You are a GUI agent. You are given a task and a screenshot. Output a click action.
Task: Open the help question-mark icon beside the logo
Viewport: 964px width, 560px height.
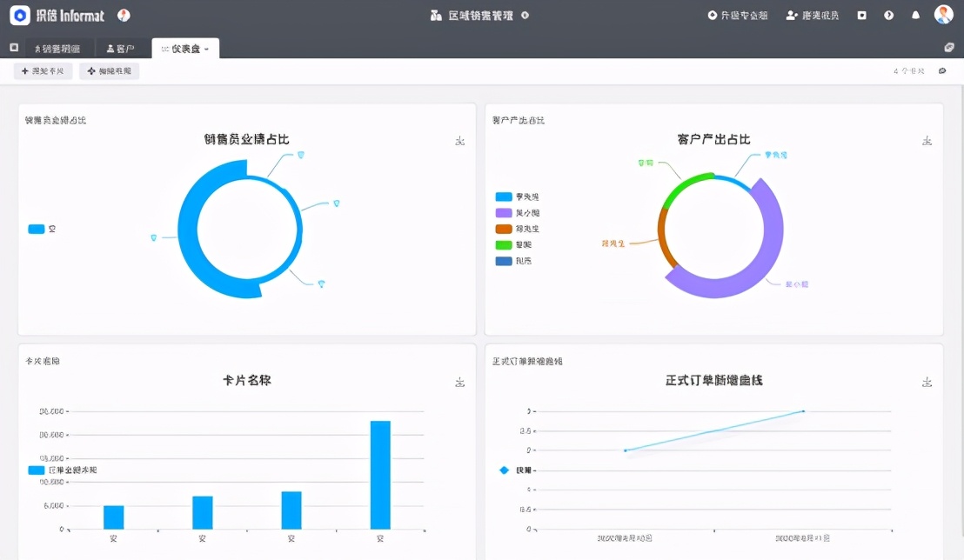click(x=123, y=15)
